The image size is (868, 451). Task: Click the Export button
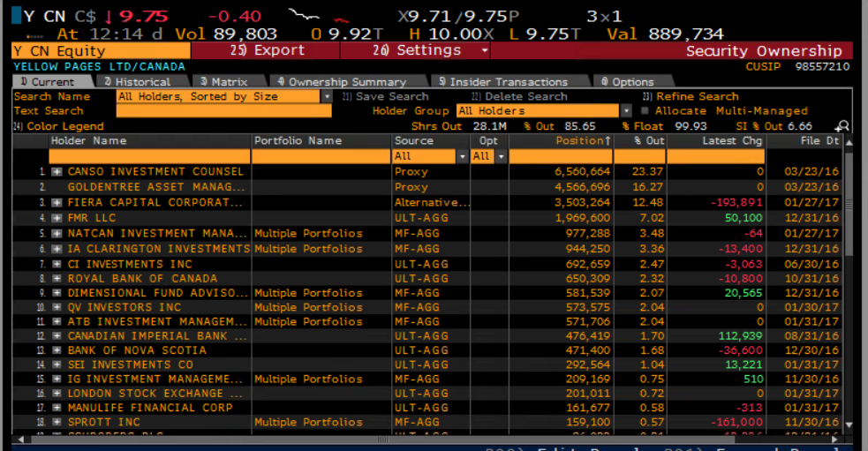(x=265, y=50)
